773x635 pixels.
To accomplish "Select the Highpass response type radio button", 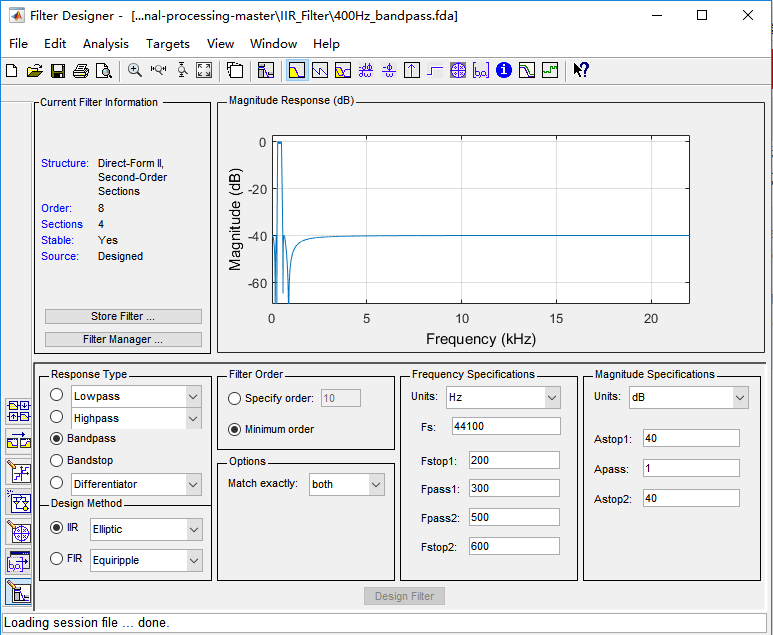I will pyautogui.click(x=57, y=417).
